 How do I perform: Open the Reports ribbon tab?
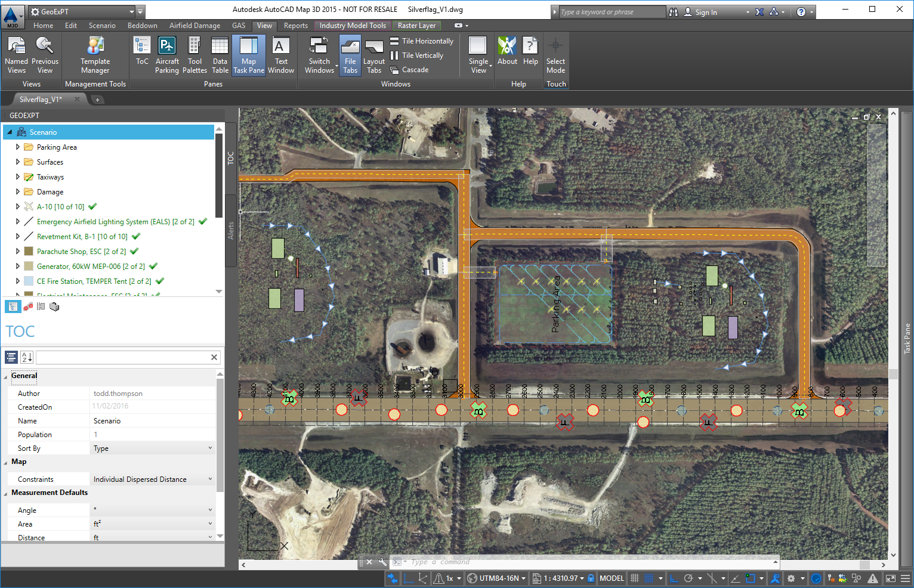[296, 26]
